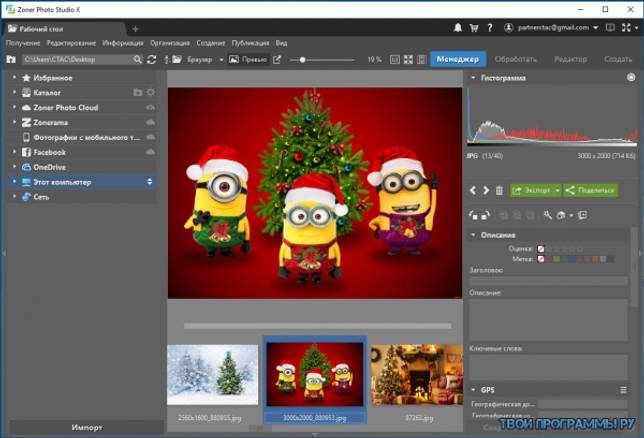
Task: Click the sort order arrows icon
Action: click(x=167, y=60)
